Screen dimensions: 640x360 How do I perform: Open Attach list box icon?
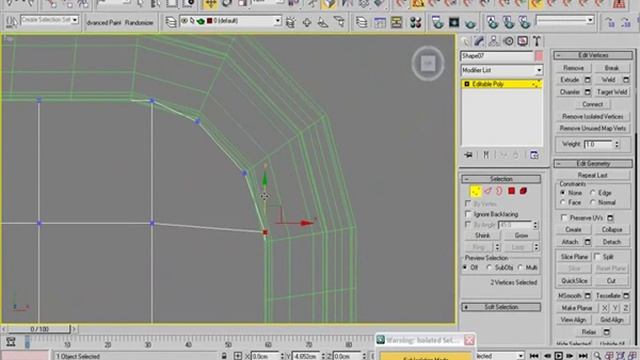click(x=588, y=242)
